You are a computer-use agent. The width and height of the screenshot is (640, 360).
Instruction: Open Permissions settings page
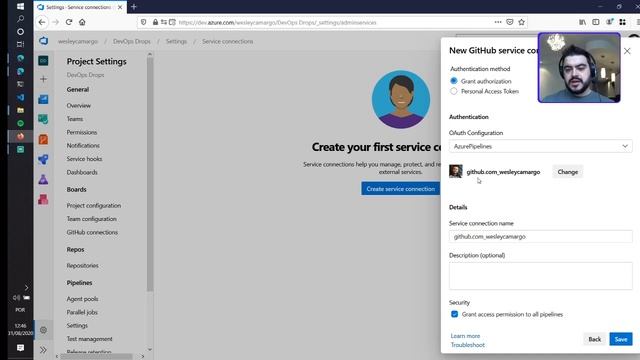click(x=82, y=132)
